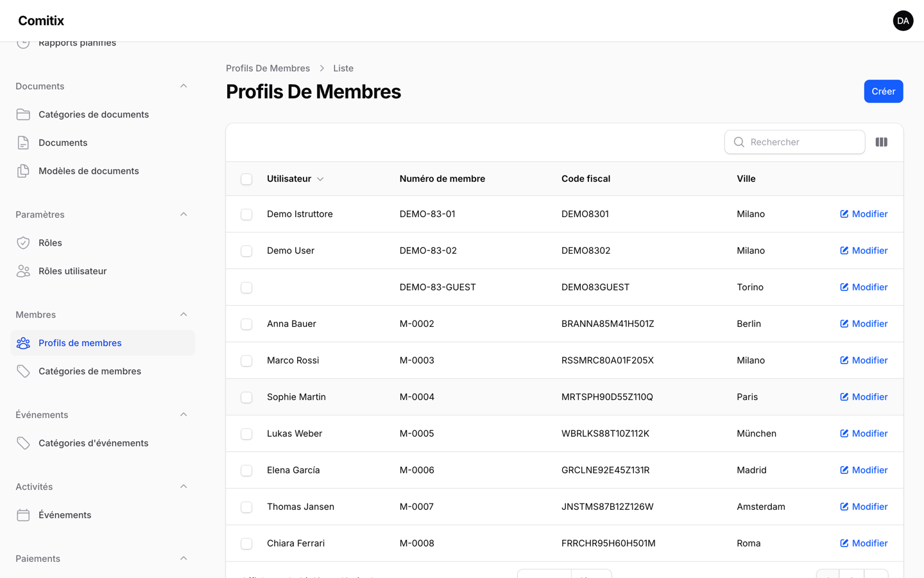This screenshot has height=578, width=924.
Task: Go to Rôles utilisateur page
Action: 103,271
